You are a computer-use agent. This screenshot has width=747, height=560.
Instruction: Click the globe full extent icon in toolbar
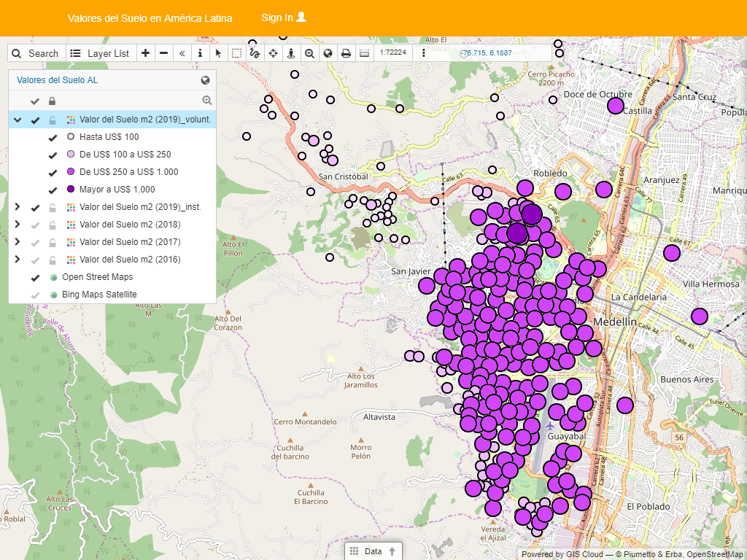pos(328,53)
